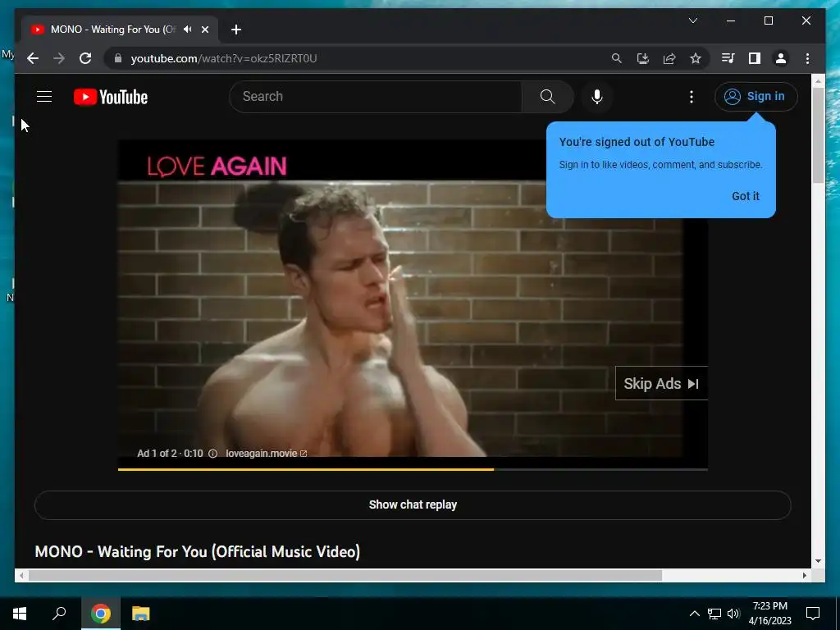Image resolution: width=840 pixels, height=630 pixels.
Task: Click the vertical scrollbar thumb
Action: pyautogui.click(x=818, y=135)
